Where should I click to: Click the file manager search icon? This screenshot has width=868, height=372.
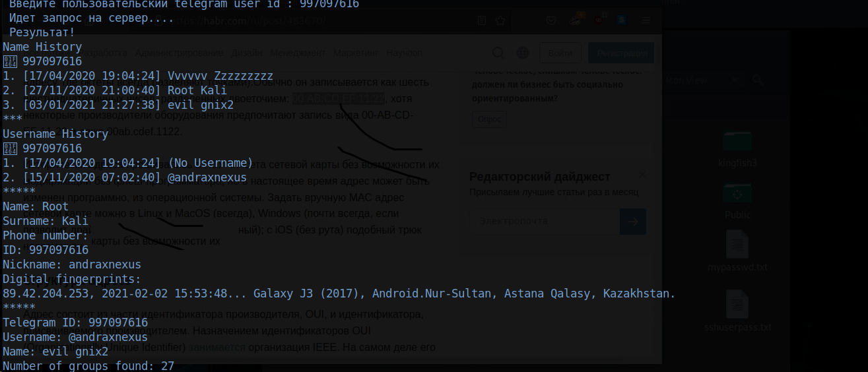pyautogui.click(x=758, y=80)
